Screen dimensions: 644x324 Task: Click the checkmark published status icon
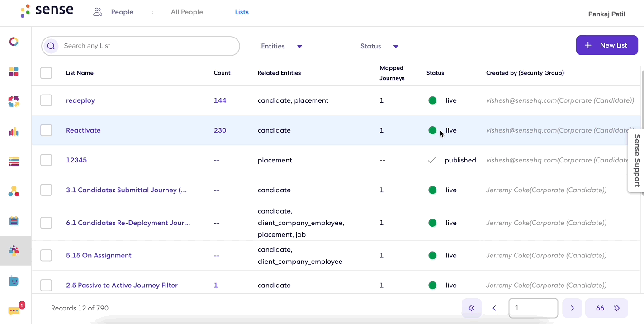[x=432, y=160]
